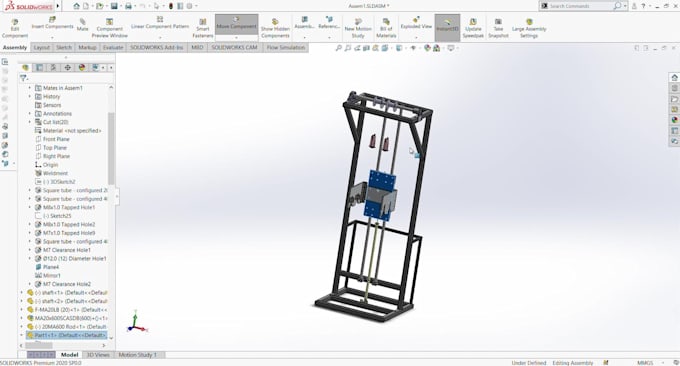
Task: Open the Evaluate ribbon tab
Action: [x=113, y=48]
